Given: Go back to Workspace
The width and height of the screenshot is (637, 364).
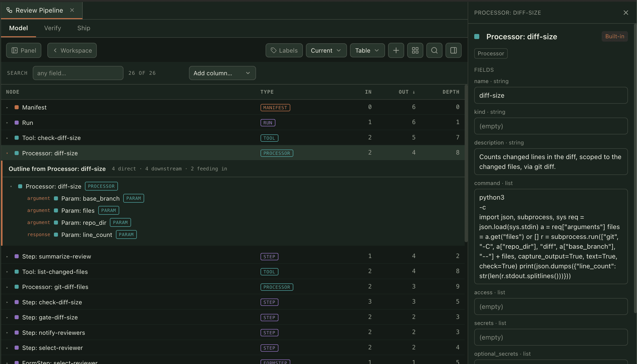Looking at the screenshot, I should pos(72,50).
